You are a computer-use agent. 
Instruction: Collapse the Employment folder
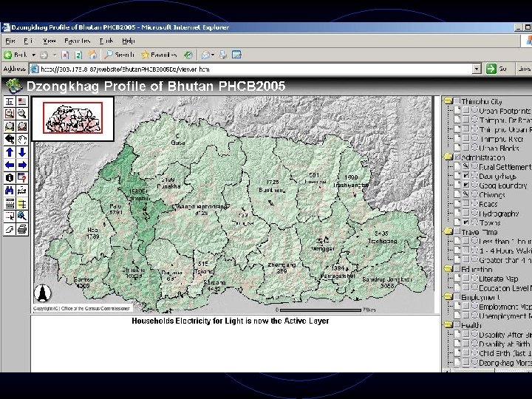pos(449,297)
